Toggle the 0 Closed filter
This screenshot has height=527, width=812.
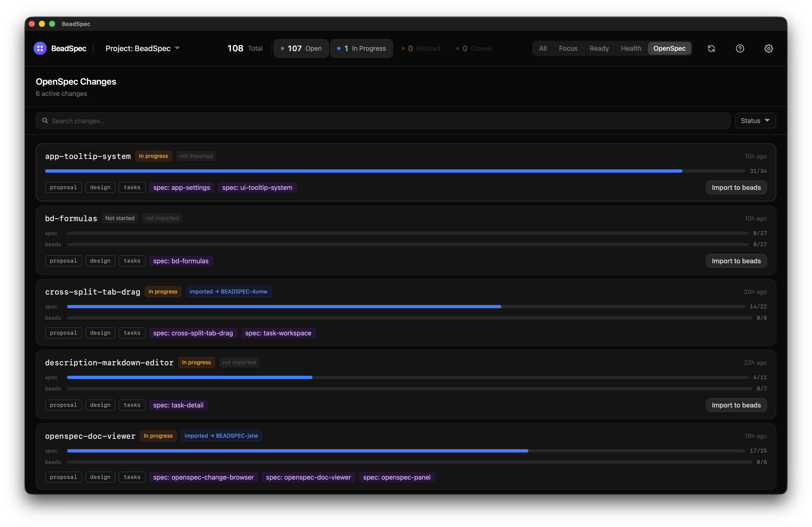pos(474,49)
